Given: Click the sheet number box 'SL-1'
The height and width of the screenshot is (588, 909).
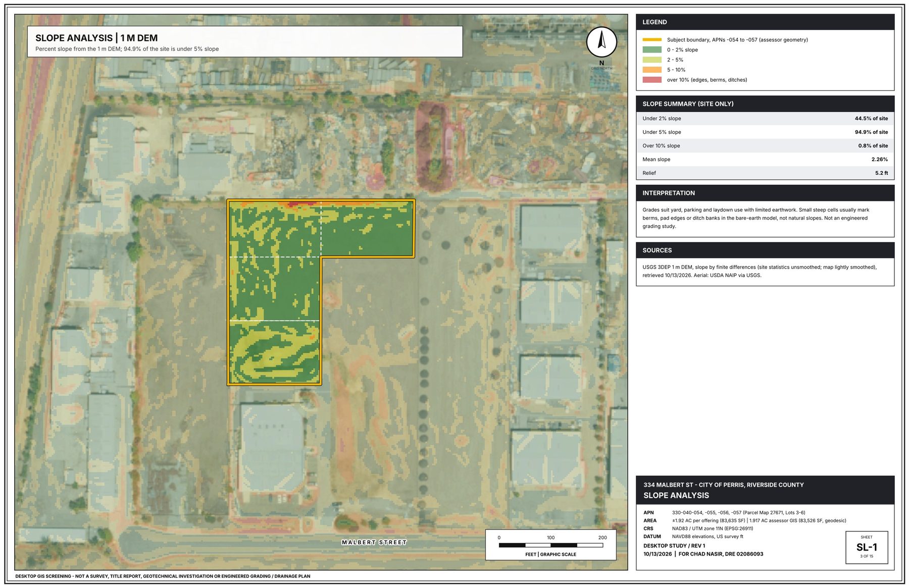Looking at the screenshot, I should [867, 547].
